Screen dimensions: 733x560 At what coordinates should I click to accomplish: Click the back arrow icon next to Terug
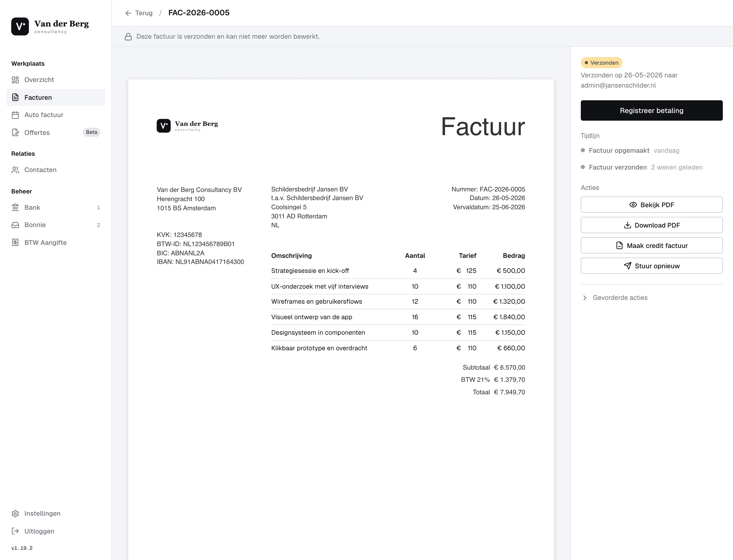[x=128, y=13]
